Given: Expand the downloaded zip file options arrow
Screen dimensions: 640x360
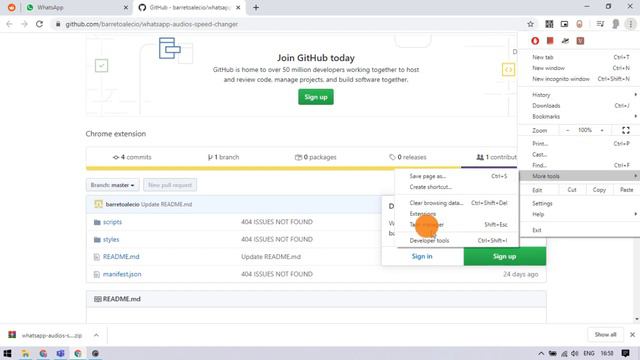Looking at the screenshot, I should 96,335.
